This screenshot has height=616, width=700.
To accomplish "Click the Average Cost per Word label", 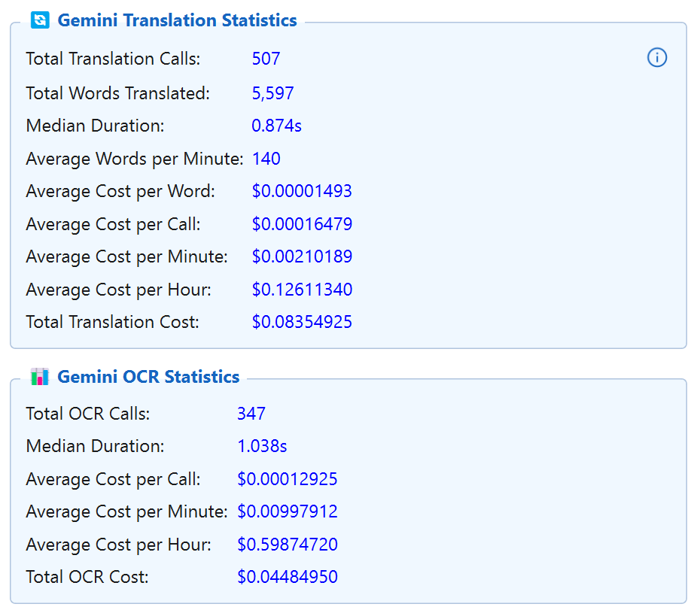I will (120, 191).
